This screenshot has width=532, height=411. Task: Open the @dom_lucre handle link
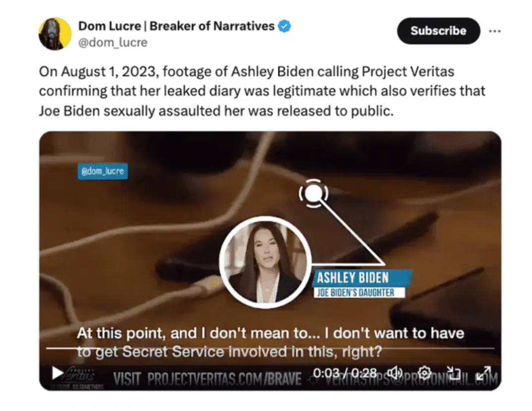point(113,43)
